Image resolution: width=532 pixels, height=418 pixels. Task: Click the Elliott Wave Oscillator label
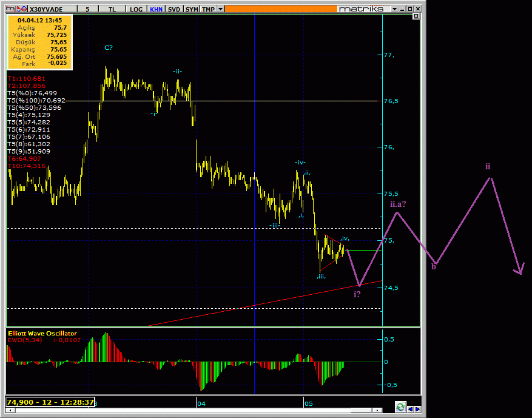pos(42,333)
